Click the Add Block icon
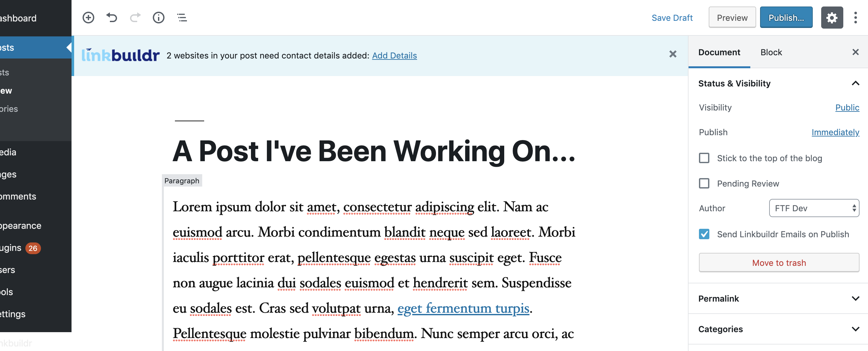The image size is (868, 351). pyautogui.click(x=89, y=18)
